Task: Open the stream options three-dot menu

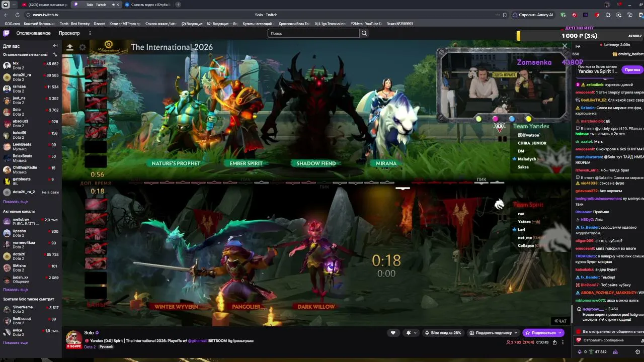Action: (563, 342)
